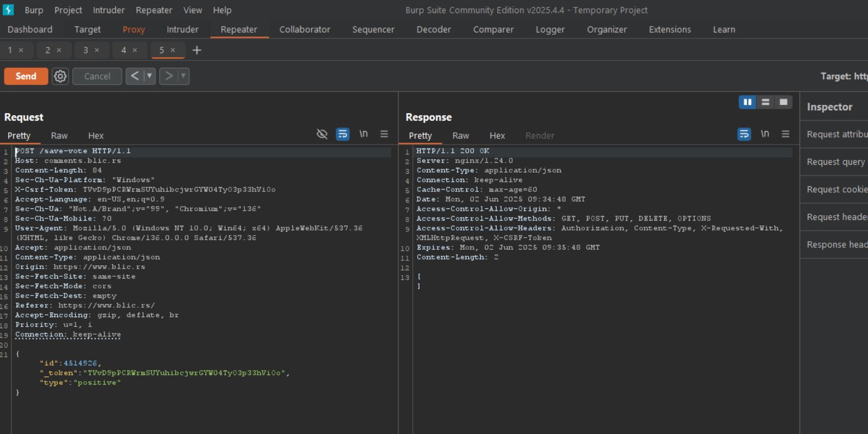Close Repeater tab 5

(x=173, y=50)
